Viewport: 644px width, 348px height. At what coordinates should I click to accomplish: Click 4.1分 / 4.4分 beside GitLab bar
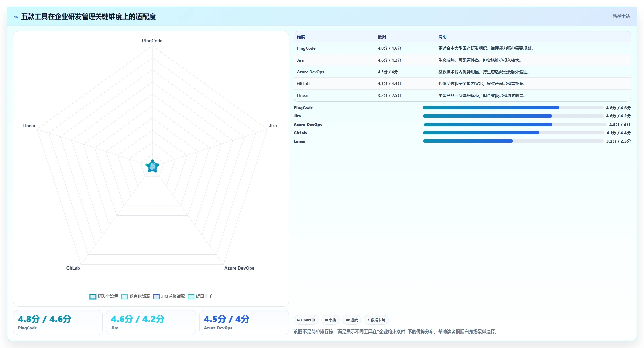[x=619, y=133]
